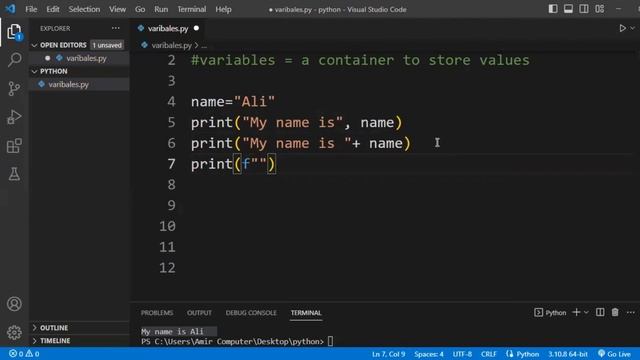640x360 pixels.
Task: Select the Python terminal shell indicator
Action: coord(550,313)
